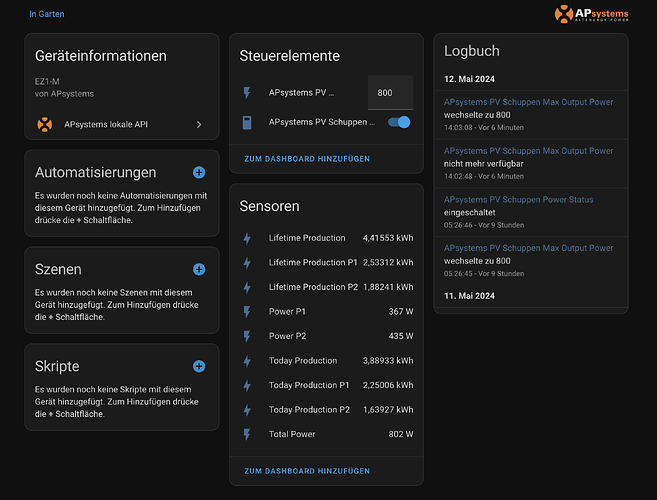
Task: Open Today Production P1 value 2,25006 kWh
Action: pyautogui.click(x=388, y=385)
